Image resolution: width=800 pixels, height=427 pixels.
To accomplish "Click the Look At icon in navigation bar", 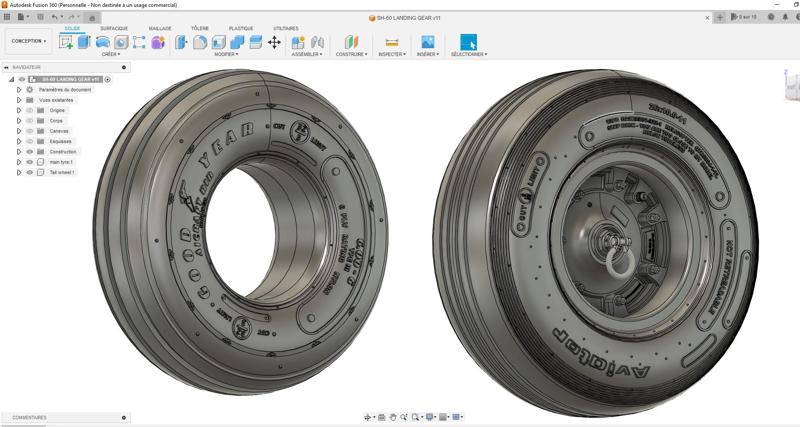I will point(381,417).
